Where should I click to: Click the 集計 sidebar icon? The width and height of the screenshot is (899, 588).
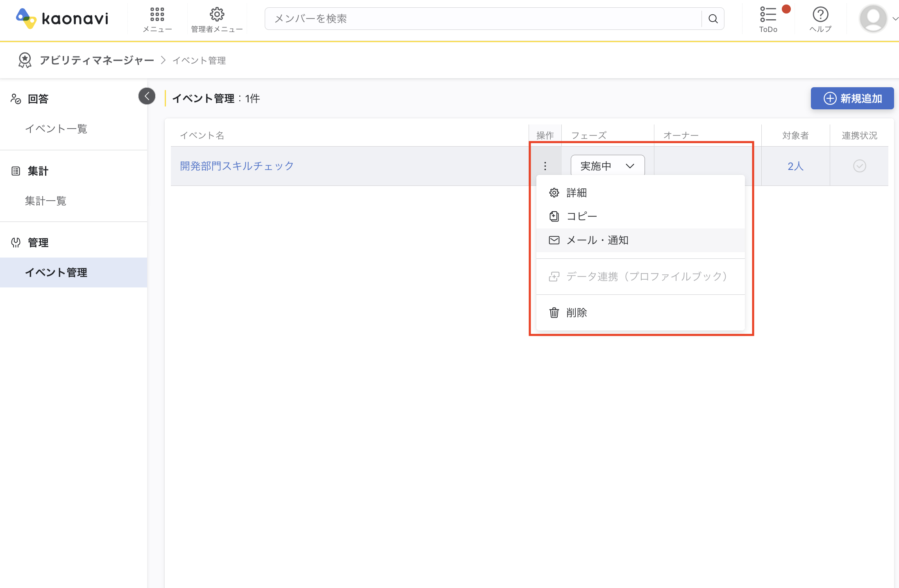16,171
